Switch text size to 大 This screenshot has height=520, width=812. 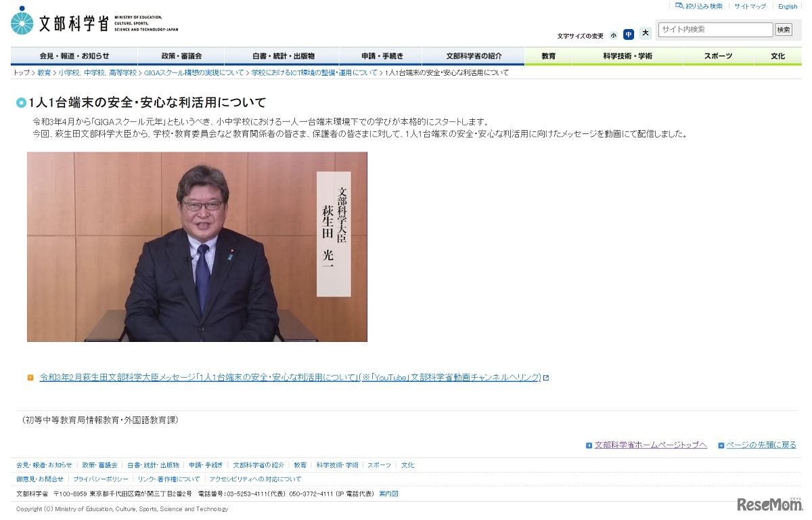[x=644, y=33]
